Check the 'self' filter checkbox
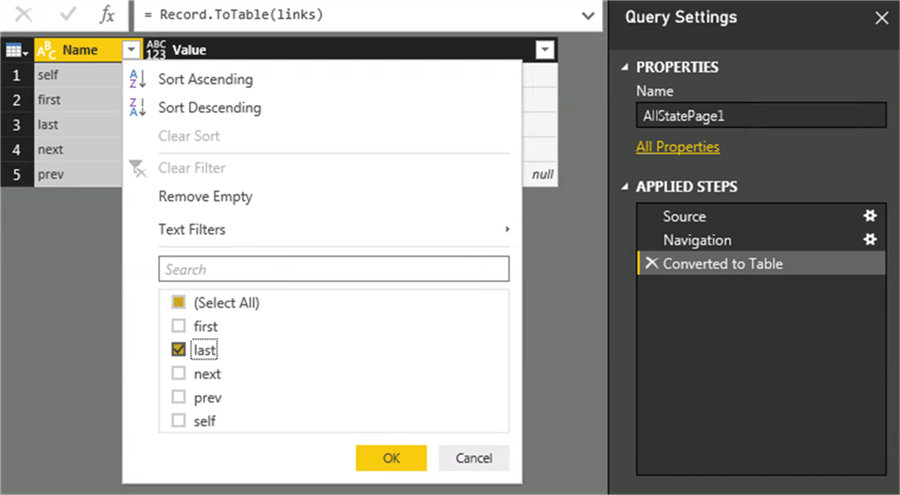Viewport: 900px width, 495px height. [179, 420]
